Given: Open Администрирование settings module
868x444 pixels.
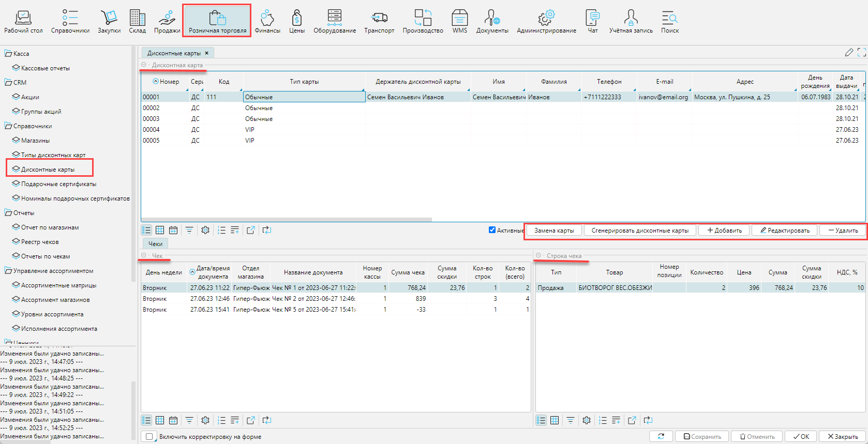Looking at the screenshot, I should click(x=546, y=22).
